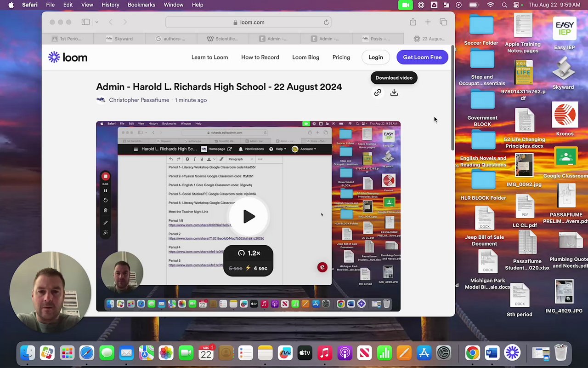Toggle the Safari sidebar
Screen dimensions: 588x368
click(85, 22)
